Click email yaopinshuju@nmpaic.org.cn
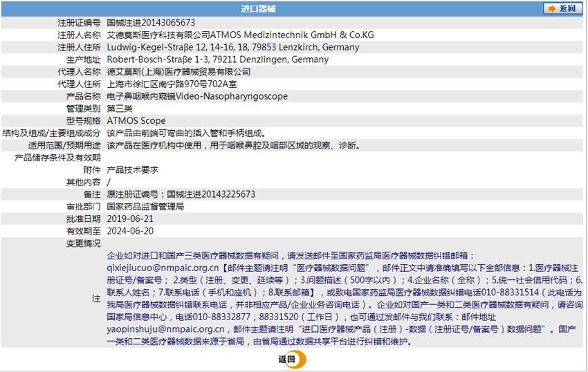588x372 pixels. click(x=165, y=329)
